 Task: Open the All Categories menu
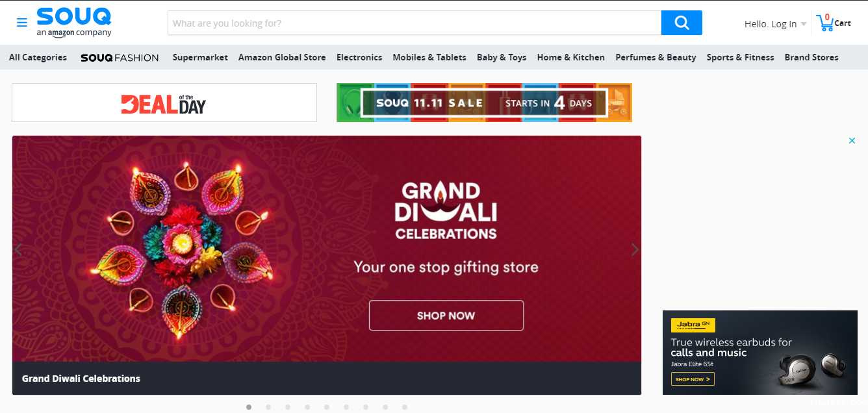38,57
